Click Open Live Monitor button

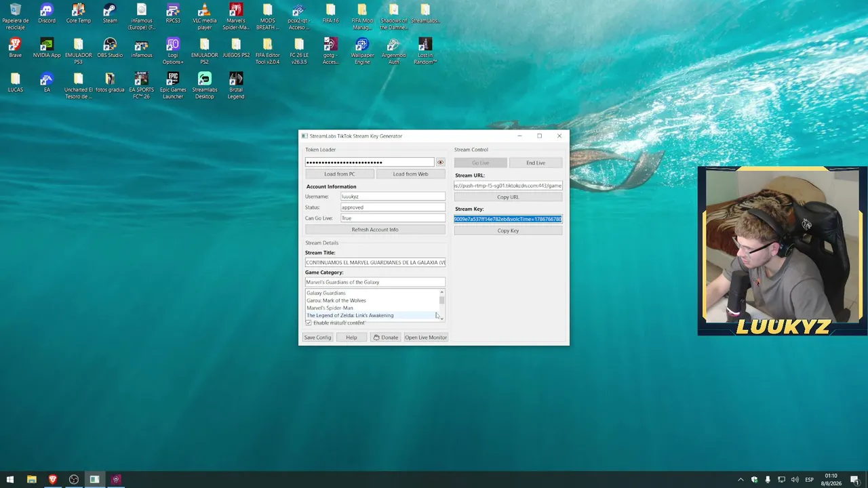[426, 338]
